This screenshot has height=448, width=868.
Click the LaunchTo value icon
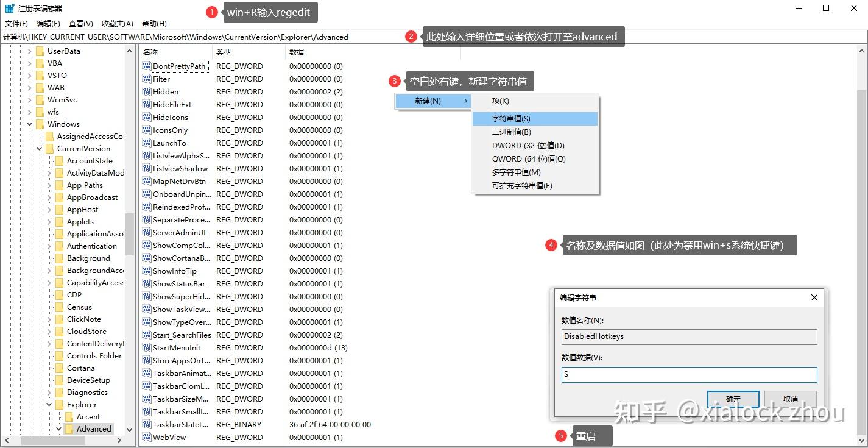point(147,143)
